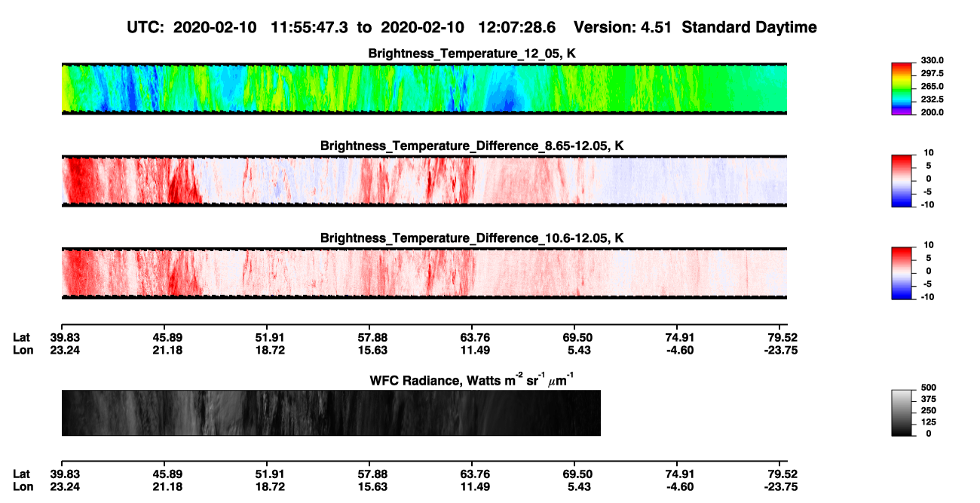980x503 pixels.
Task: Click the start time 11:55:47.3 in the title
Action: [x=308, y=28]
